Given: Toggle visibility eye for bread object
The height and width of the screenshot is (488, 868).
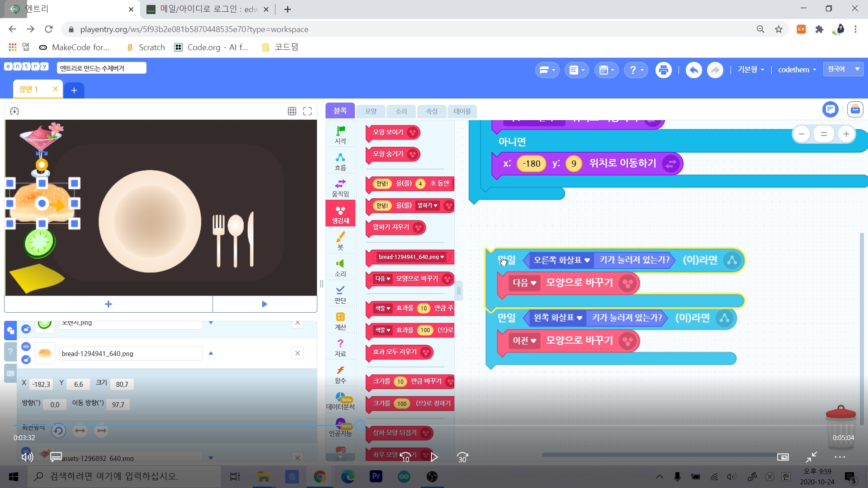Looking at the screenshot, I should pos(26,347).
